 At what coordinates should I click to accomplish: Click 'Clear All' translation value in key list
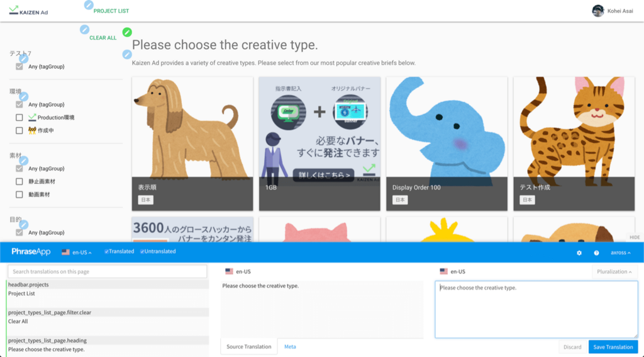coord(18,322)
